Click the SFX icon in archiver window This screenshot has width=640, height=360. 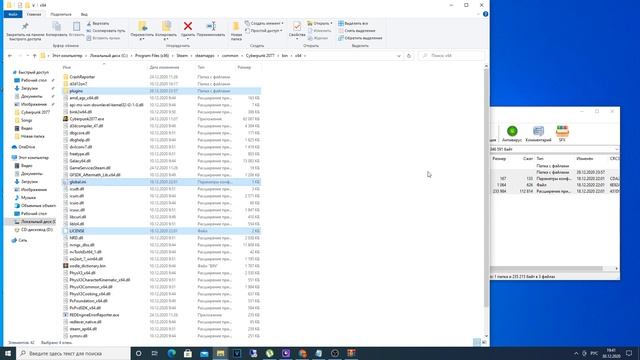tap(562, 134)
